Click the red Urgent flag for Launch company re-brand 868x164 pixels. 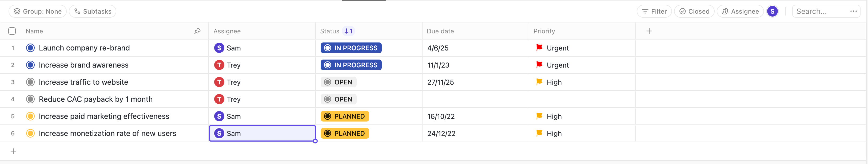539,48
